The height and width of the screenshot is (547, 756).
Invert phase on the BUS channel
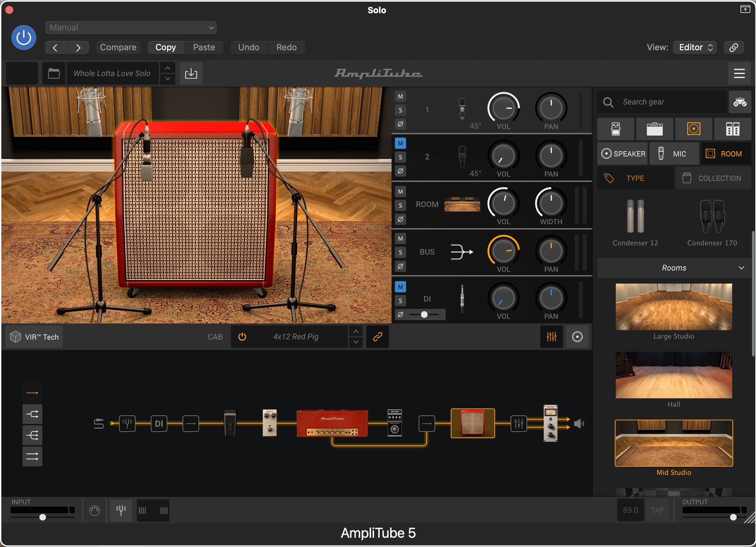(x=400, y=266)
